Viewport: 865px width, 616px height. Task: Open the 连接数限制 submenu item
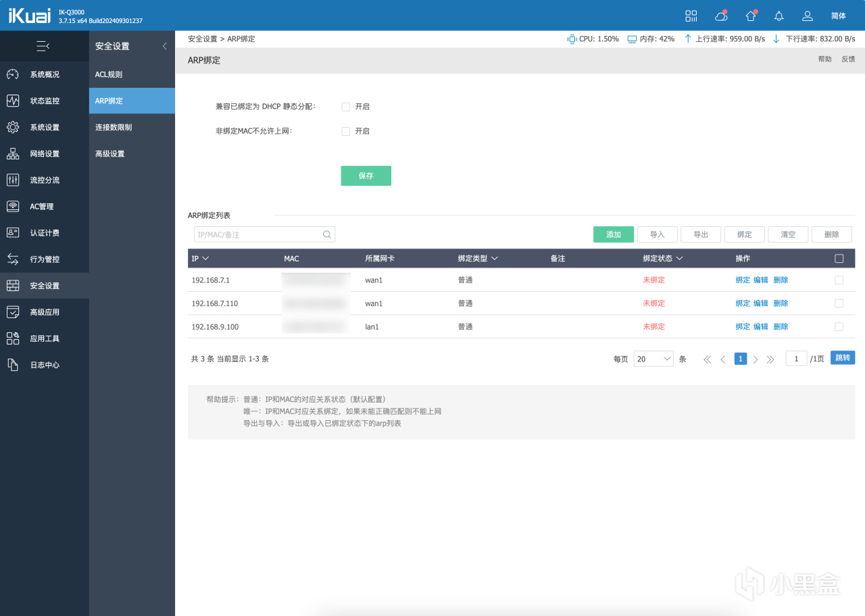point(132,127)
